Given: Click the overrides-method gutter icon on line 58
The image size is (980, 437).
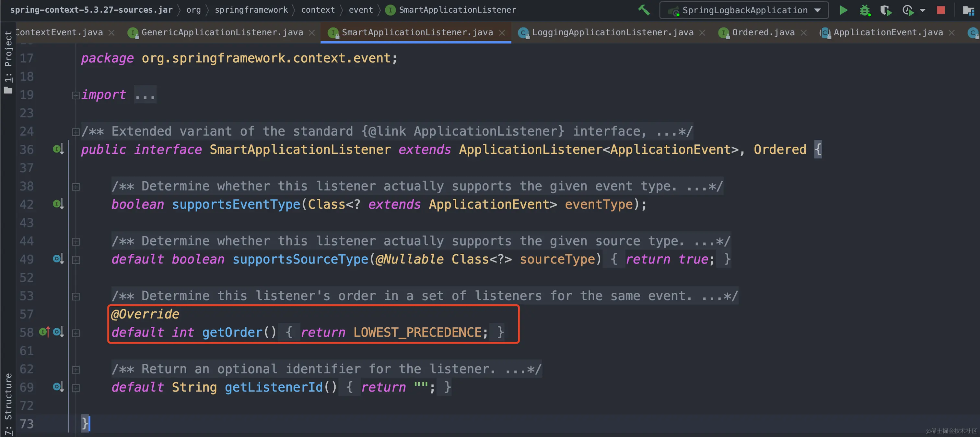Looking at the screenshot, I should coord(44,332).
